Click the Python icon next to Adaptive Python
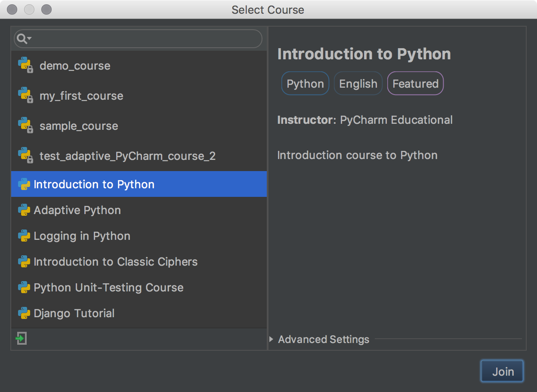The width and height of the screenshot is (537, 392). 24,210
